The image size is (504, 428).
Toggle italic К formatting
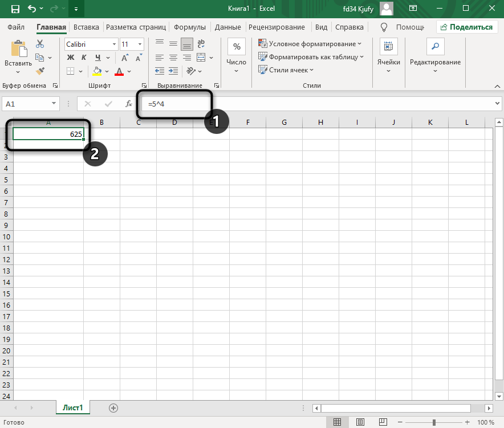[84, 58]
